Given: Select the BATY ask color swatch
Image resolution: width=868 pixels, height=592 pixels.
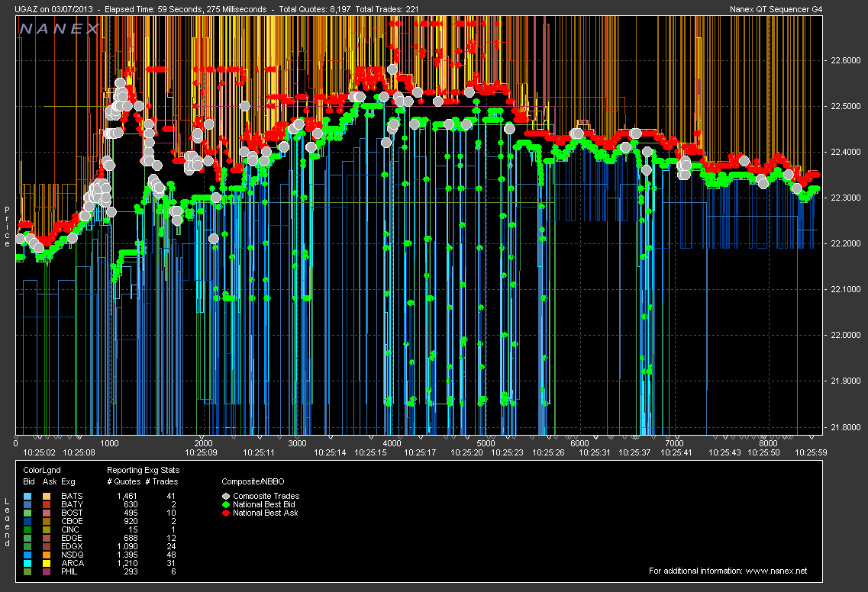Looking at the screenshot, I should click(47, 504).
